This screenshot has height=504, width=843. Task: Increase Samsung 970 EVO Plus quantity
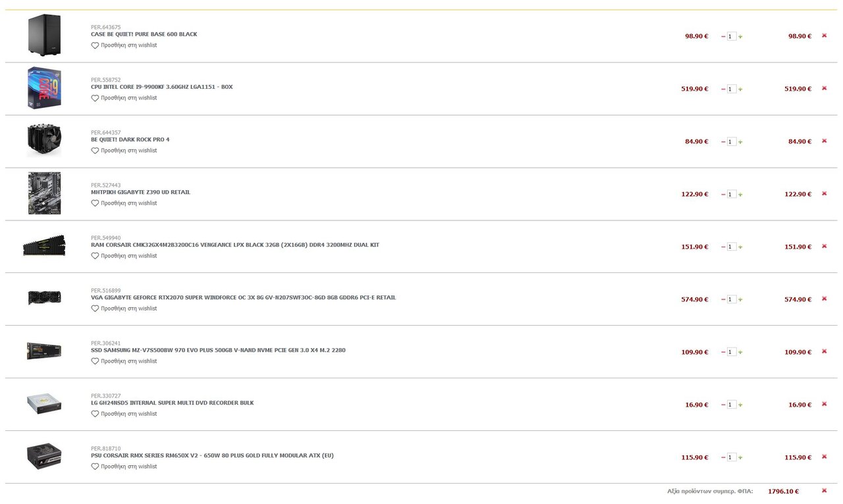point(740,353)
